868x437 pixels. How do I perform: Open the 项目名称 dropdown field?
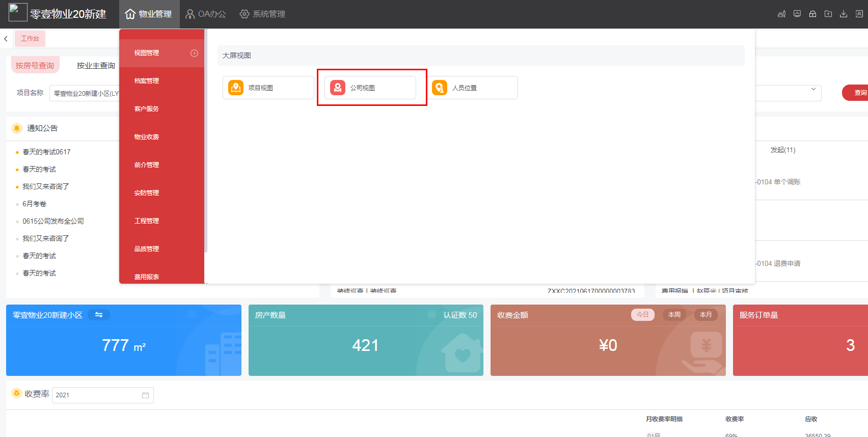(85, 93)
